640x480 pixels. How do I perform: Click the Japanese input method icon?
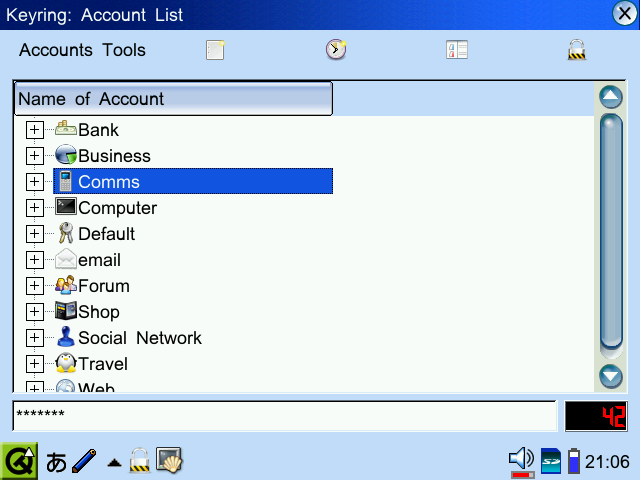(x=56, y=462)
